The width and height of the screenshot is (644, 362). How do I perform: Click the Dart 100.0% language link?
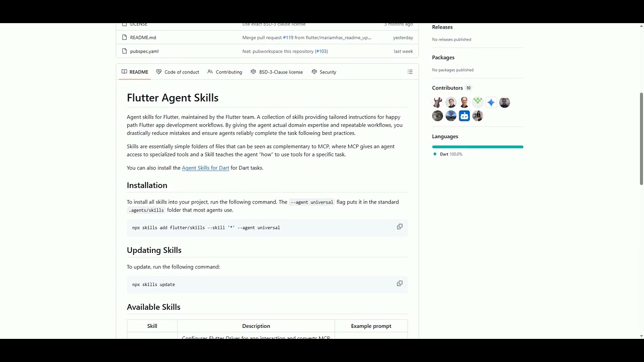point(448,154)
